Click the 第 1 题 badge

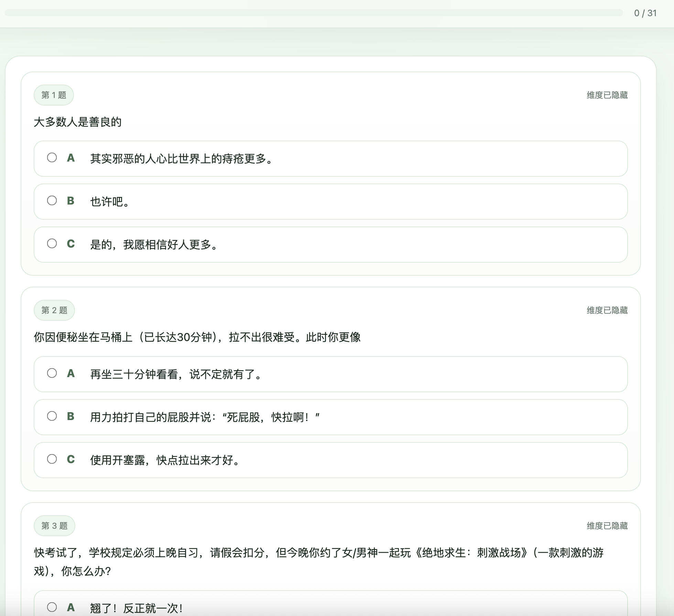[x=54, y=95]
